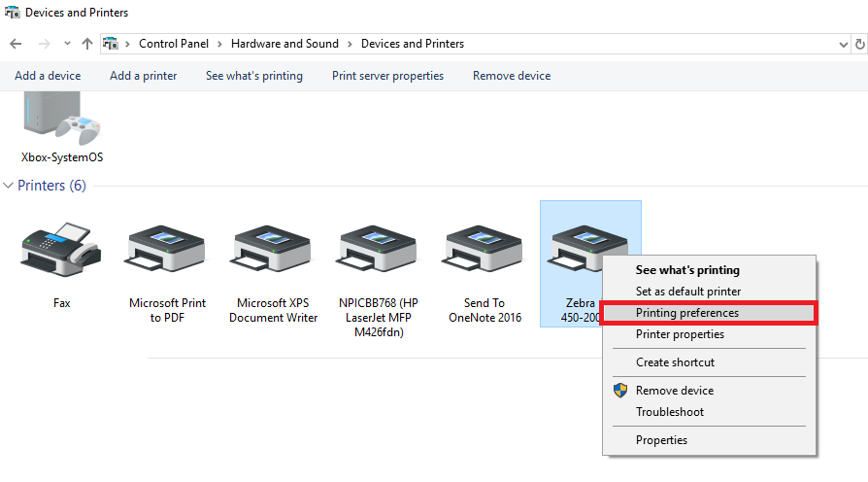Screen dimensions: 868x482
Task: Click the Refresh button in address bar
Action: click(859, 44)
